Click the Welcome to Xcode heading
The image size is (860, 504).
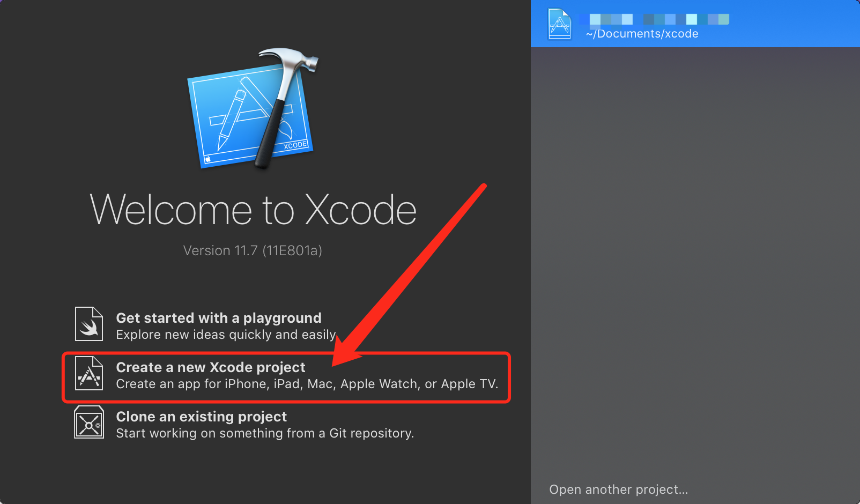(x=253, y=210)
